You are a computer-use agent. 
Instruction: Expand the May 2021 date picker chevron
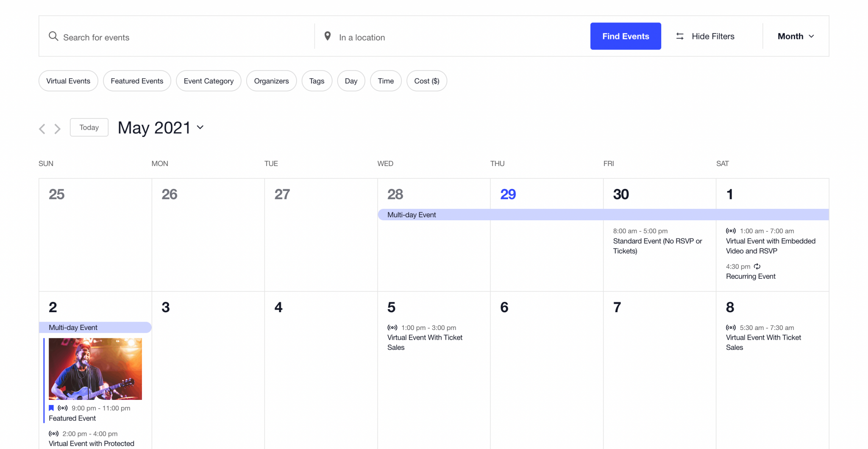[x=200, y=127]
